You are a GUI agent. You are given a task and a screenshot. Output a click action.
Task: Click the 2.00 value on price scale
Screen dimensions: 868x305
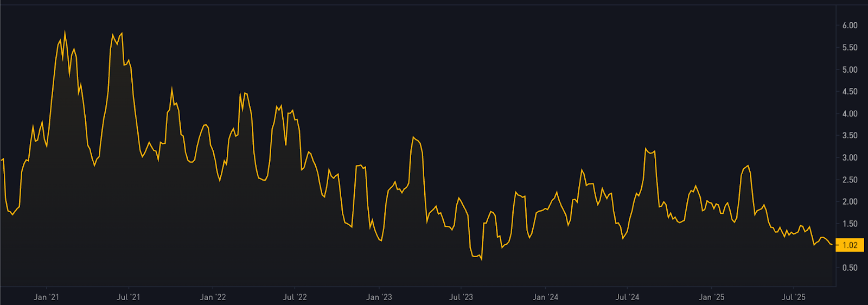click(850, 201)
